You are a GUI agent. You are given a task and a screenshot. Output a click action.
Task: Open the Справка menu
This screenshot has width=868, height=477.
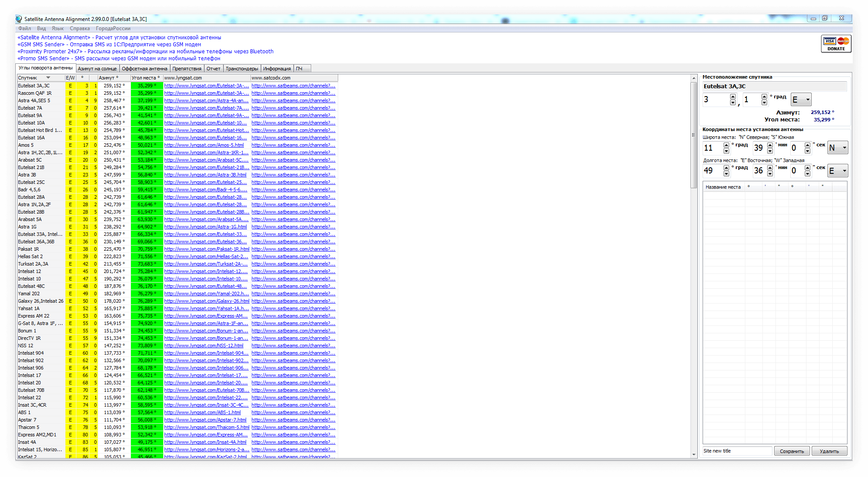click(x=80, y=28)
